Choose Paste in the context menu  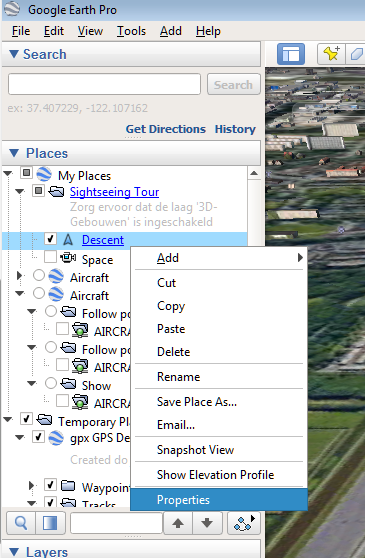[219, 329]
